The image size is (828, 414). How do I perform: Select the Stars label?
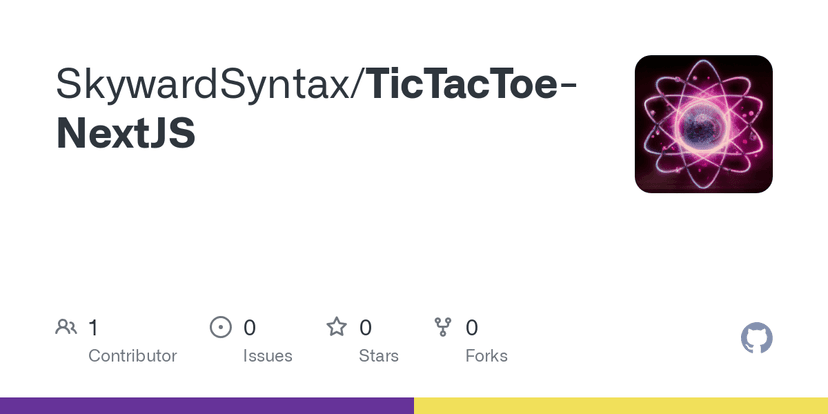click(x=378, y=355)
